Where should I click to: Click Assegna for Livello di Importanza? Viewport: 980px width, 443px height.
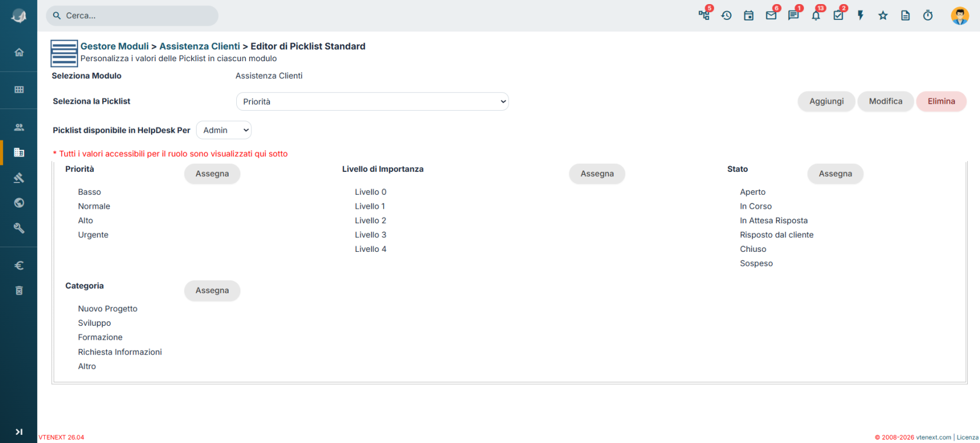pos(597,174)
